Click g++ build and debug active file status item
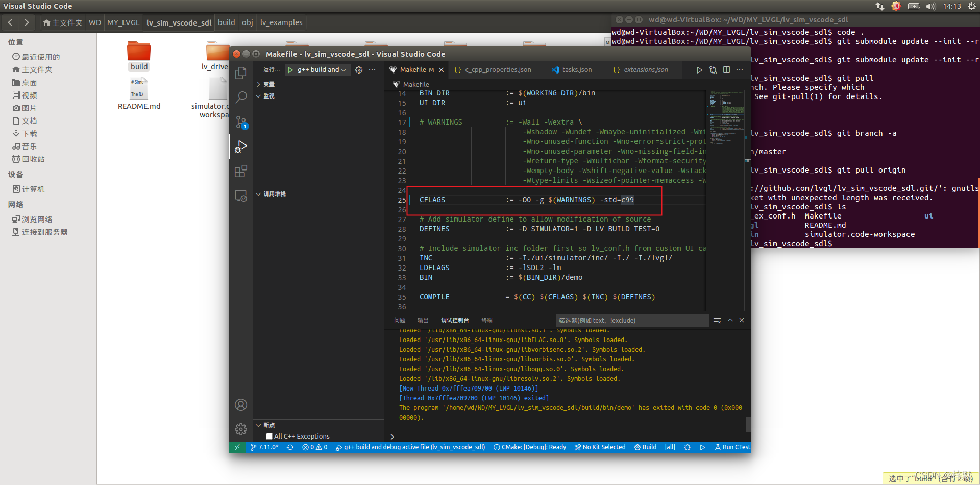This screenshot has width=980, height=485. tap(410, 447)
